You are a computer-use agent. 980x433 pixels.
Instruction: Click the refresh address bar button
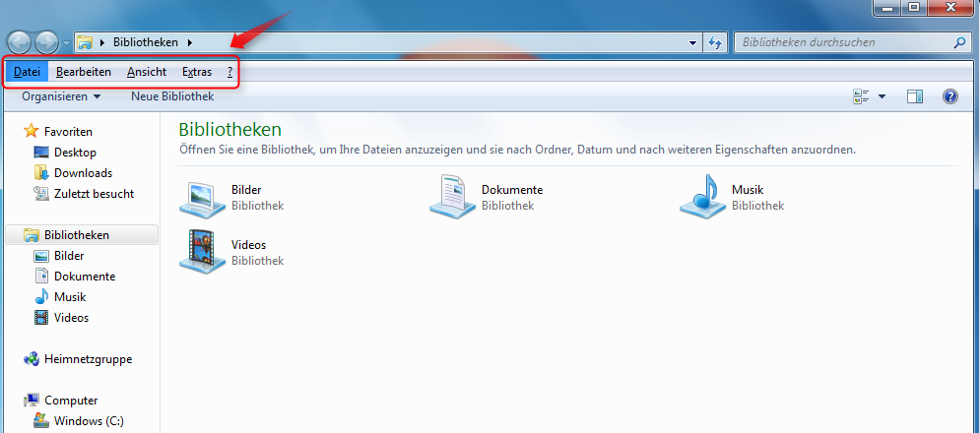coord(714,43)
